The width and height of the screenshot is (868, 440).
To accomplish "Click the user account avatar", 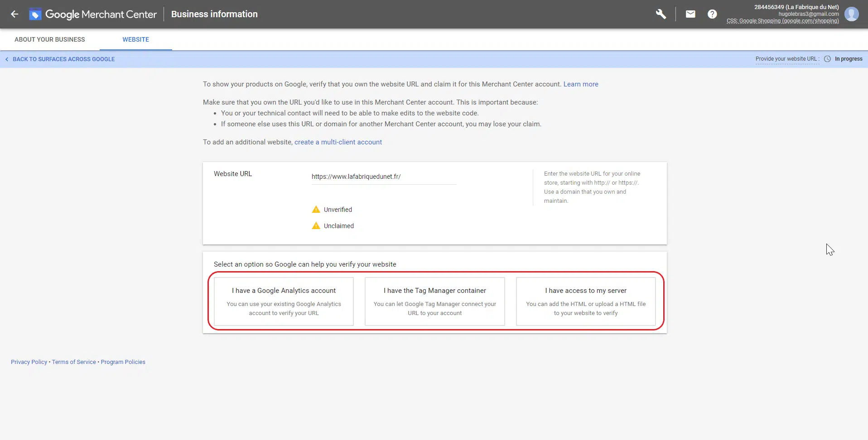I will (x=851, y=14).
